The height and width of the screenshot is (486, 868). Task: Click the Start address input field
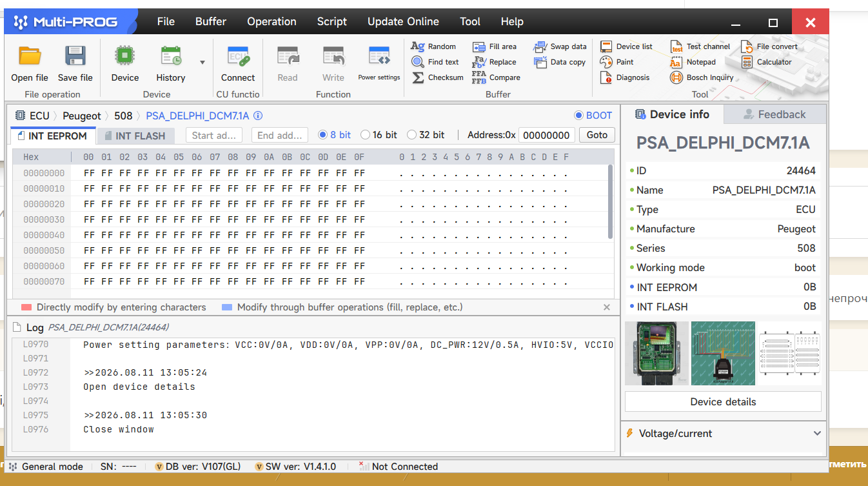click(x=214, y=135)
